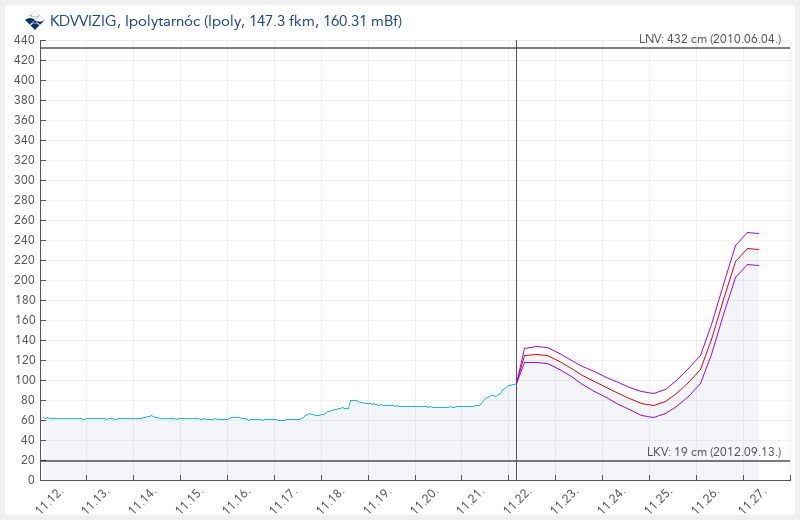Click the 11.25. date axis label
The width and height of the screenshot is (800, 520).
[662, 500]
